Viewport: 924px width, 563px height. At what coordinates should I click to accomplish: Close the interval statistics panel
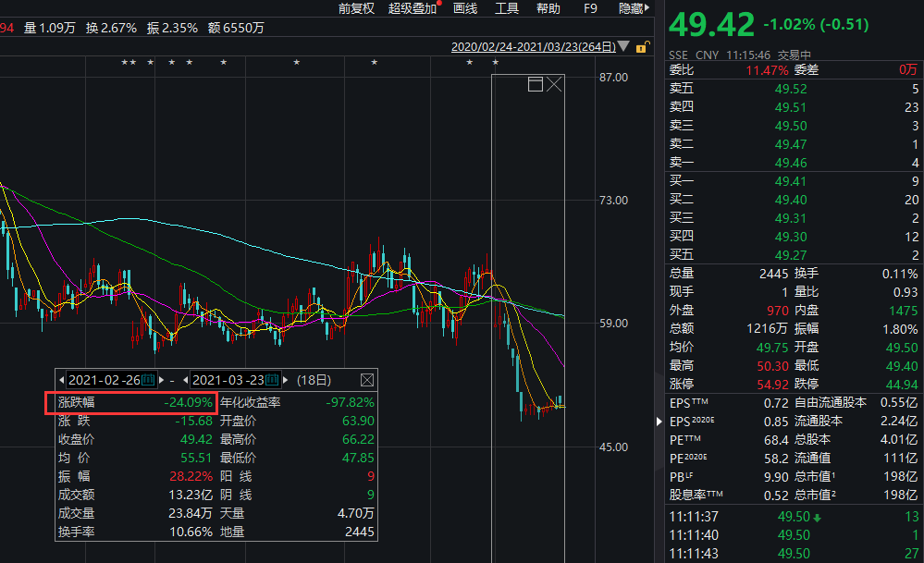coord(366,380)
